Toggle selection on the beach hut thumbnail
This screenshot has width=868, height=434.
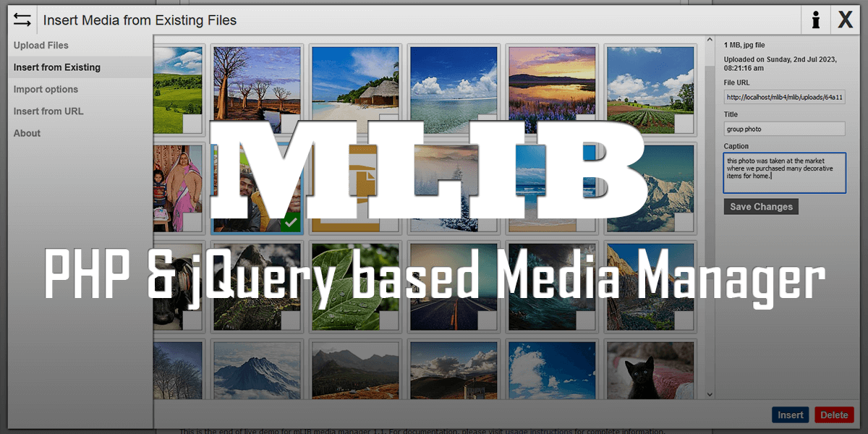pyautogui.click(x=355, y=87)
